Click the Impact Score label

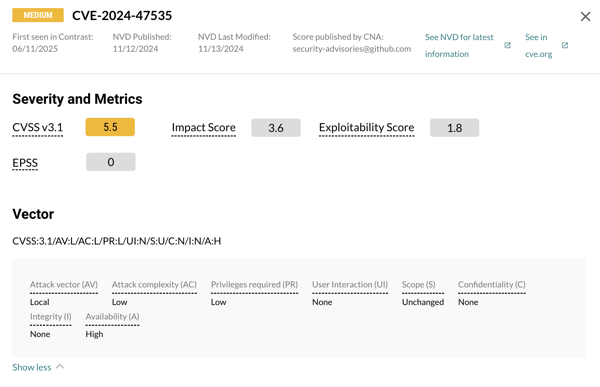[204, 127]
